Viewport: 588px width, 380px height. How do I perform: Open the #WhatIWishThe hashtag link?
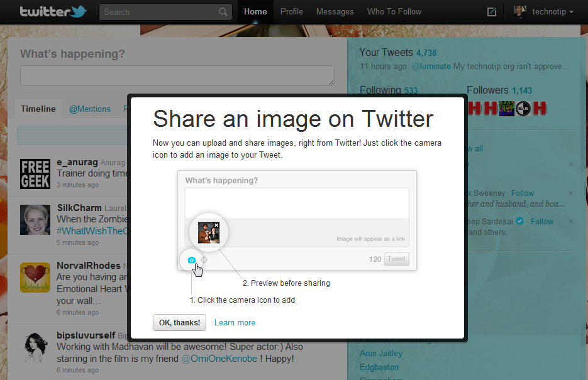click(92, 231)
